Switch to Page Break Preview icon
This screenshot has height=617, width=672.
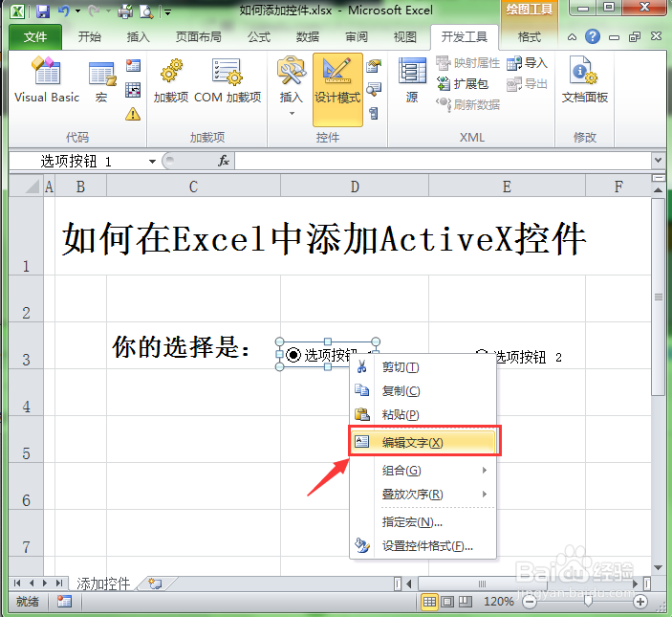point(465,602)
